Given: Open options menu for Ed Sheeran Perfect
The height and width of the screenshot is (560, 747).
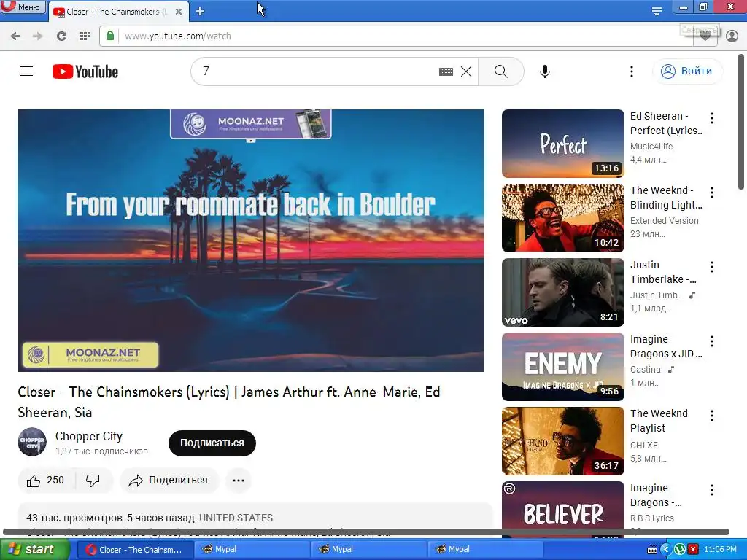Looking at the screenshot, I should click(712, 117).
